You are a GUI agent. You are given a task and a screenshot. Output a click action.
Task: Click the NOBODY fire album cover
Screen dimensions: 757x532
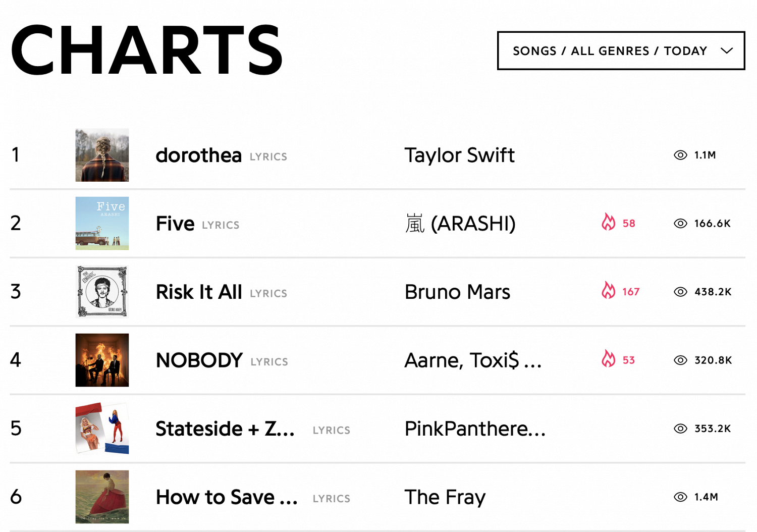[x=102, y=360]
